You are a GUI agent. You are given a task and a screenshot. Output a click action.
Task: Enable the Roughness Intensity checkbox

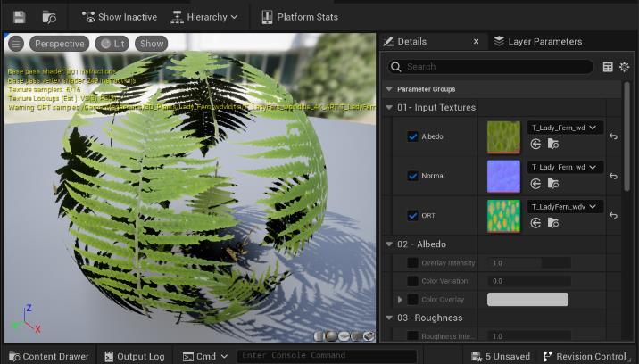point(413,336)
